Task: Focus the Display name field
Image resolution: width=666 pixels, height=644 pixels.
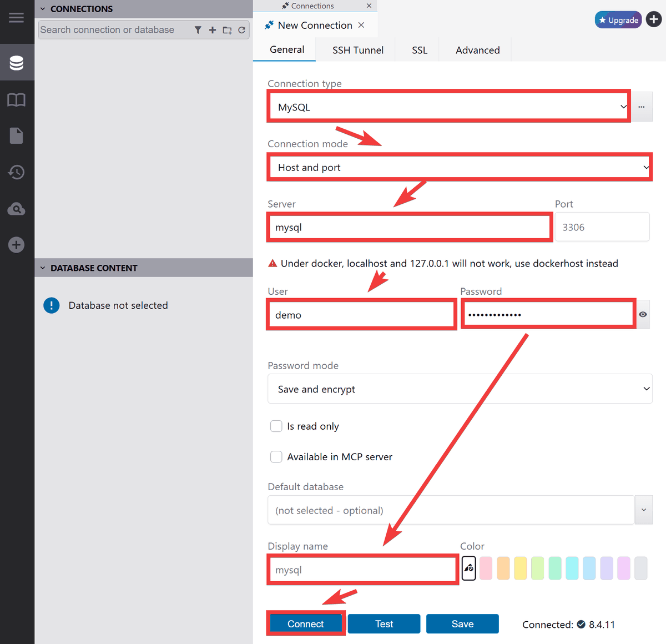Action: (x=363, y=570)
